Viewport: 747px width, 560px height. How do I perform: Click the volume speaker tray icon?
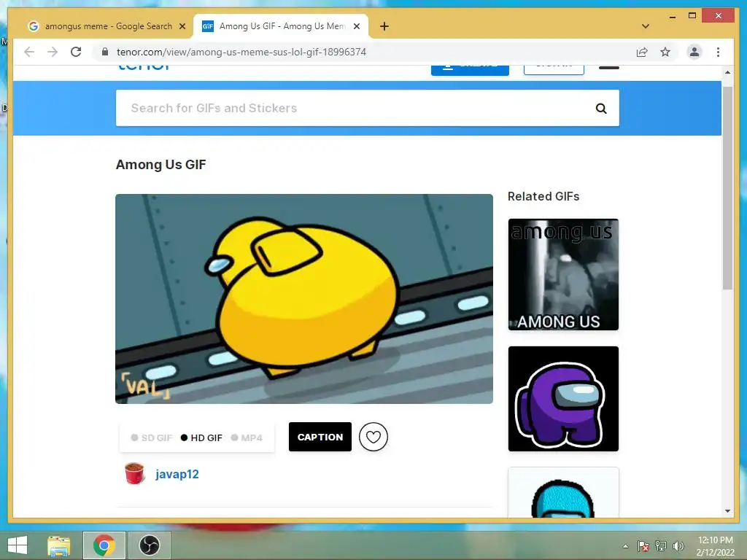(x=678, y=546)
